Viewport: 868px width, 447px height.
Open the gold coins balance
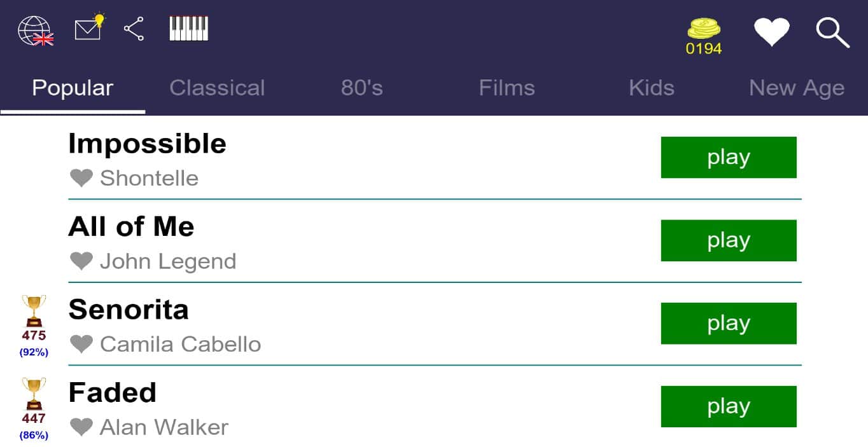pyautogui.click(x=703, y=36)
